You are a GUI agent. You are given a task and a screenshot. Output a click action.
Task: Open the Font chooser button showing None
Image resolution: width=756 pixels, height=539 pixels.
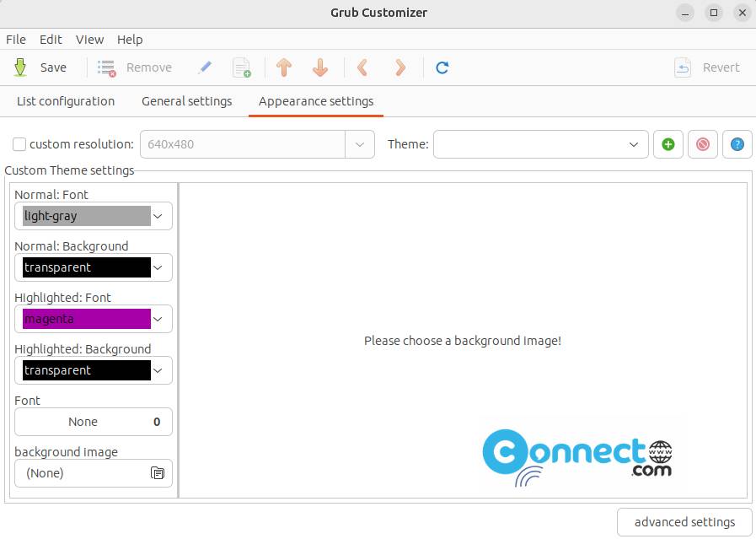[x=94, y=422]
